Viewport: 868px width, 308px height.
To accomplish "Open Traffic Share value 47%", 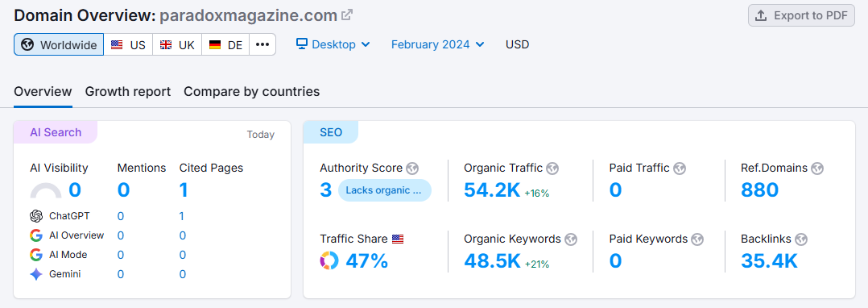I will coord(367,260).
